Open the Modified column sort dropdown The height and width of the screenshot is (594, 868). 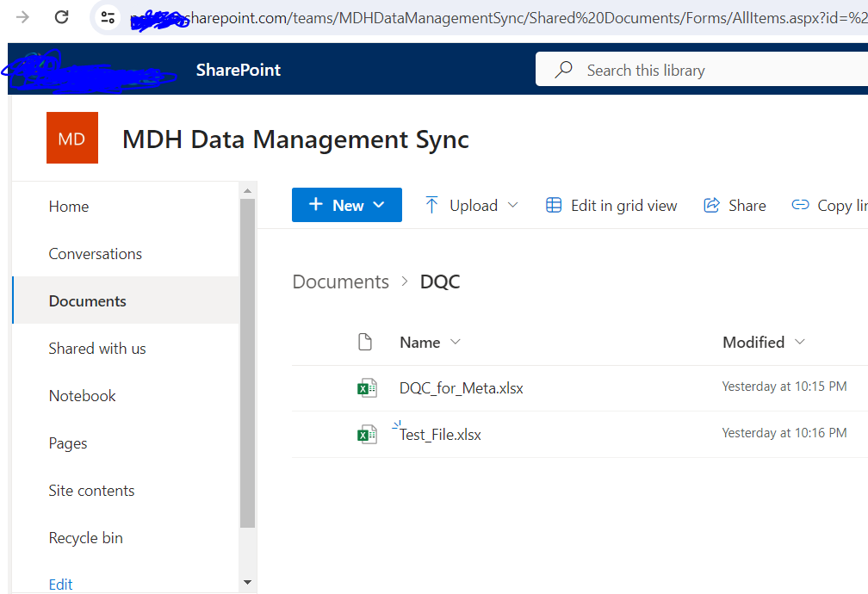pyautogui.click(x=799, y=342)
